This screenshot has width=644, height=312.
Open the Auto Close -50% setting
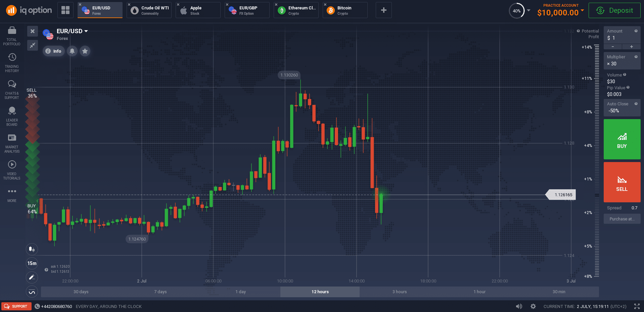(x=622, y=107)
